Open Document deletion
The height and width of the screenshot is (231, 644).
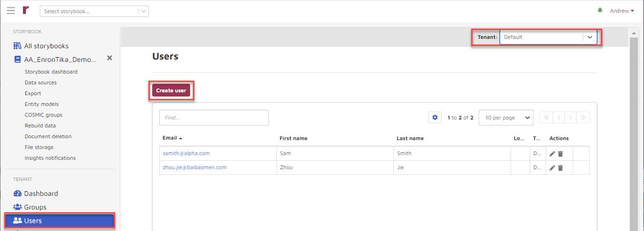(x=48, y=136)
